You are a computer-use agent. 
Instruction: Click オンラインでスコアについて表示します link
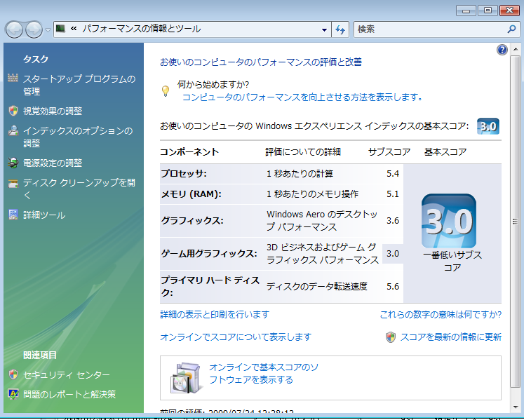pos(236,337)
